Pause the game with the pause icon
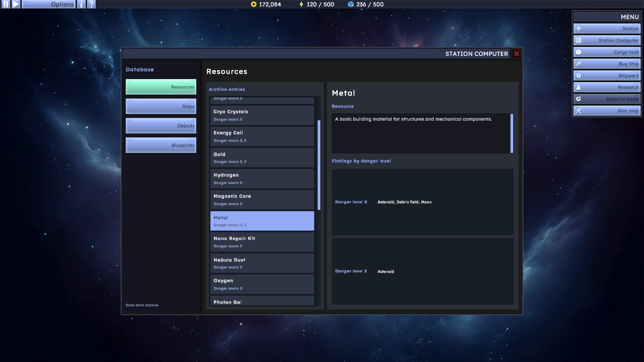The image size is (644, 362). pyautogui.click(x=6, y=4)
